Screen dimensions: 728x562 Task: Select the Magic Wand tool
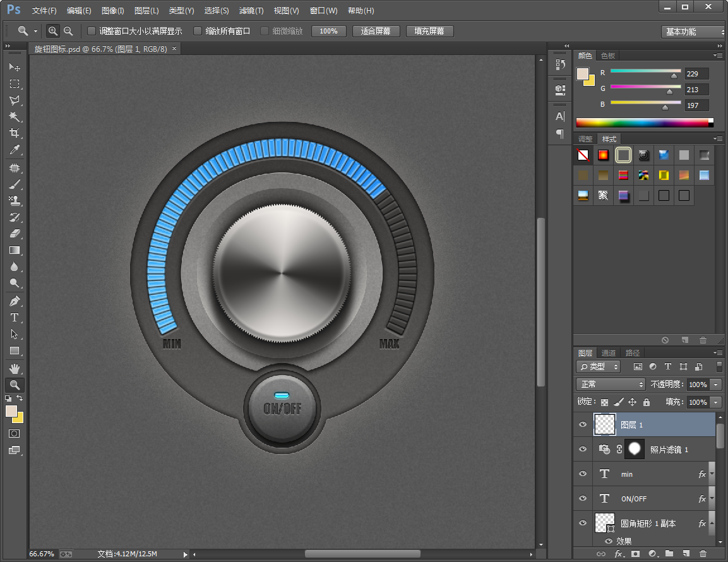tap(14, 117)
